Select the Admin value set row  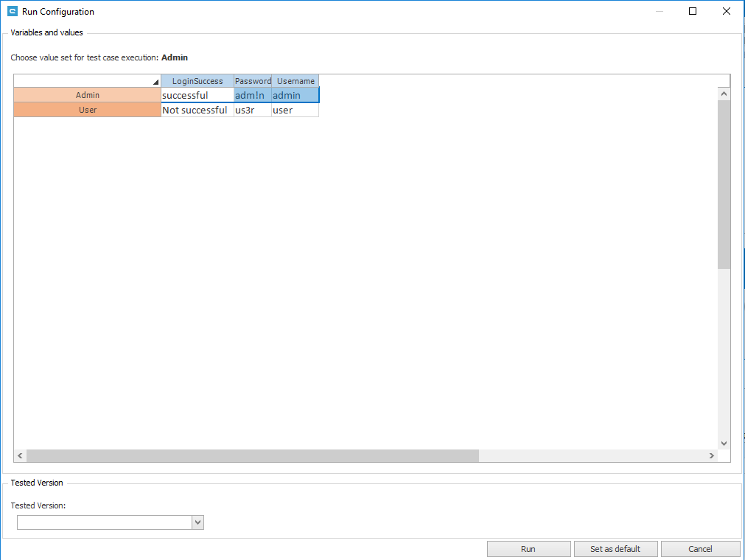(x=88, y=95)
